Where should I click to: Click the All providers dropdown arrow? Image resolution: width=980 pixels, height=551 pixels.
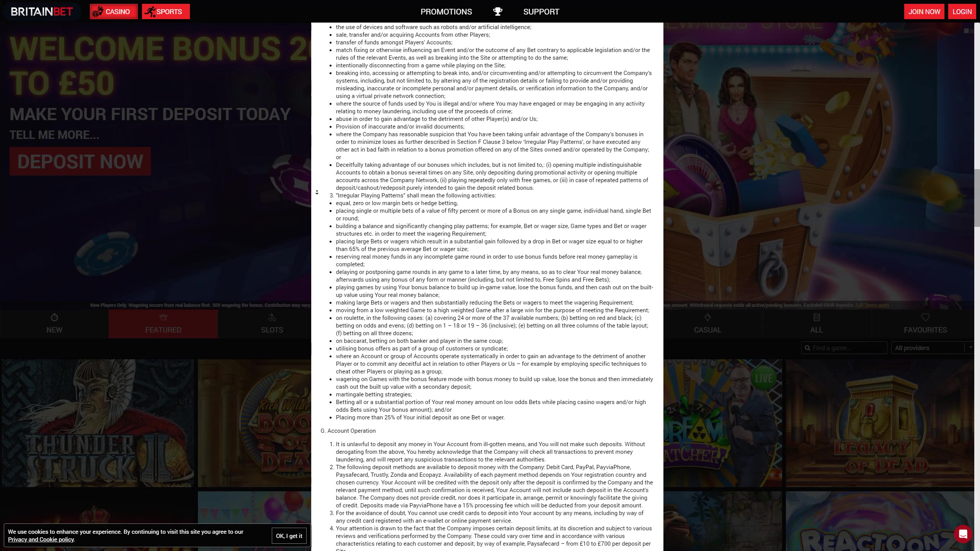click(970, 348)
